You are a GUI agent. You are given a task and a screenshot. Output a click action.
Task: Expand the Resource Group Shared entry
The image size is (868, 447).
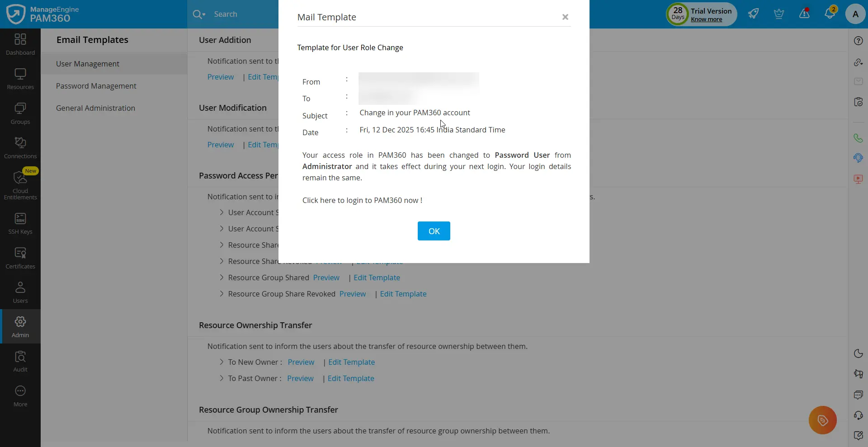point(221,278)
